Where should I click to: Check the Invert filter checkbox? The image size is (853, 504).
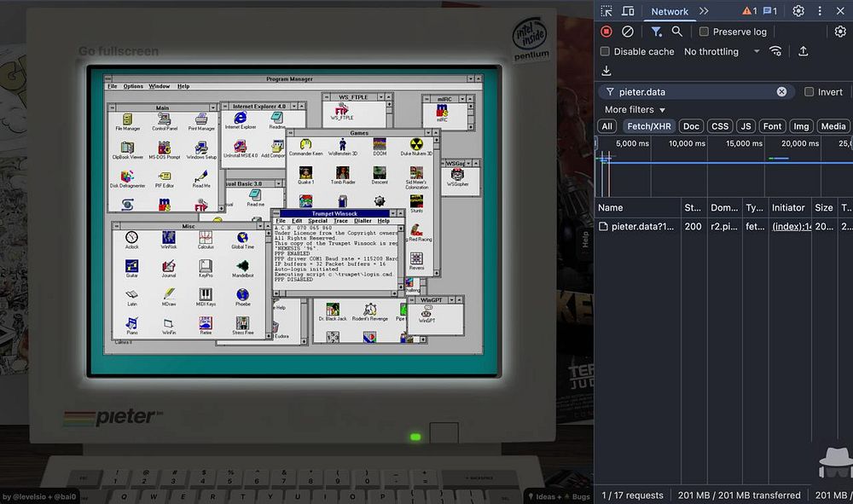coord(809,92)
